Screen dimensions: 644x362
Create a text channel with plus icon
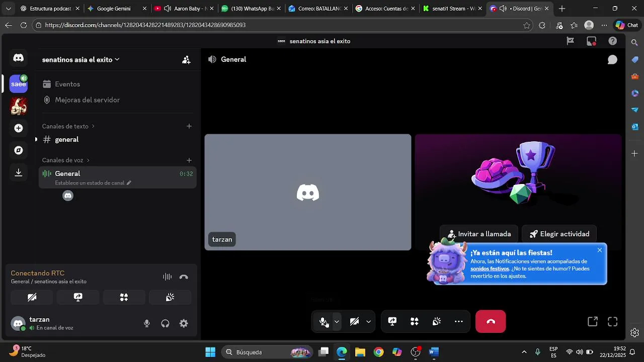[x=189, y=126]
